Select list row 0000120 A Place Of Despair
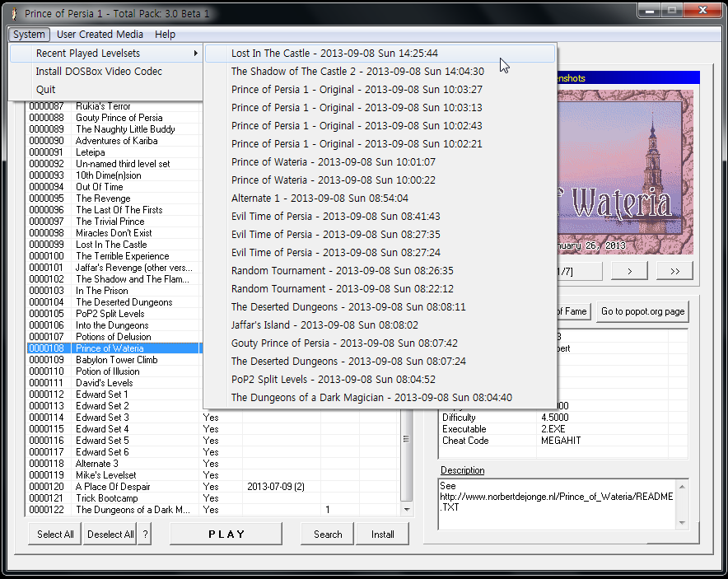Image resolution: width=728 pixels, height=579 pixels. [x=212, y=487]
